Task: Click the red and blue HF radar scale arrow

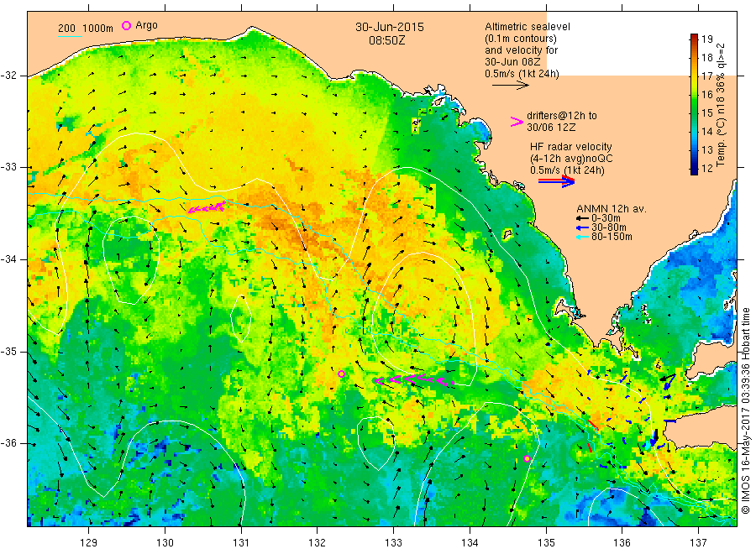Action: tap(556, 181)
